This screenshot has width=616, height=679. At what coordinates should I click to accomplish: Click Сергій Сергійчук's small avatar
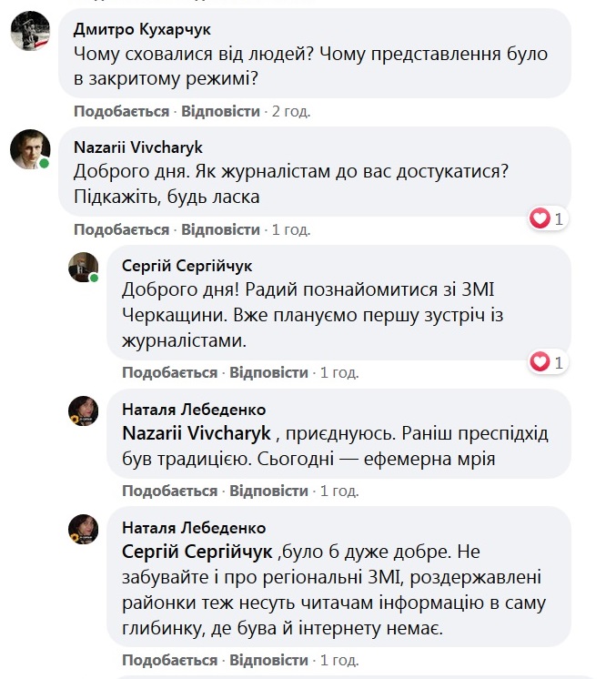tap(84, 266)
